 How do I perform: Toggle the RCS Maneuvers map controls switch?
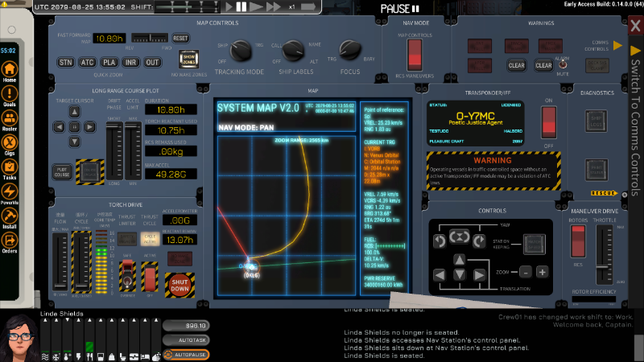pos(415,56)
